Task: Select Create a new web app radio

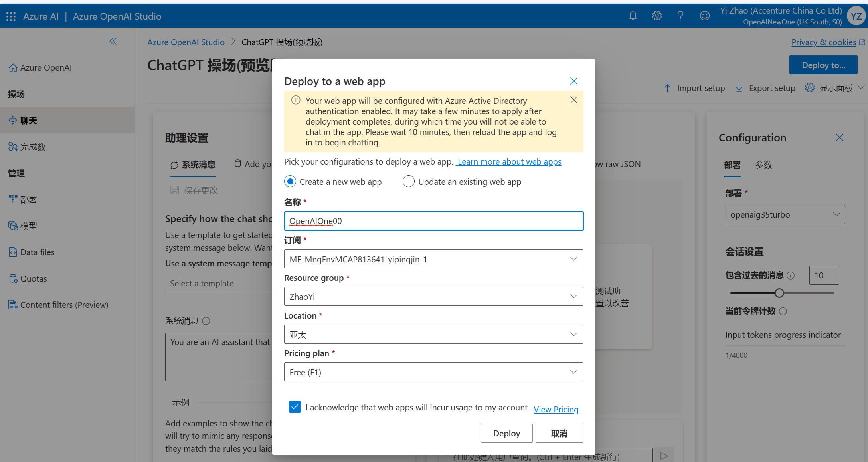Action: (290, 182)
